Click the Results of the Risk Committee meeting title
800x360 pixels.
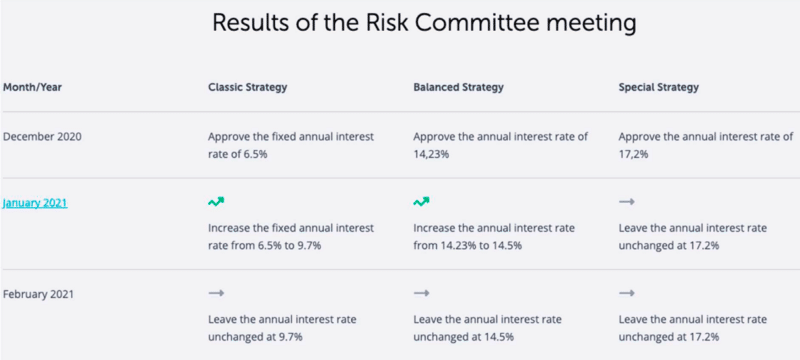point(424,23)
